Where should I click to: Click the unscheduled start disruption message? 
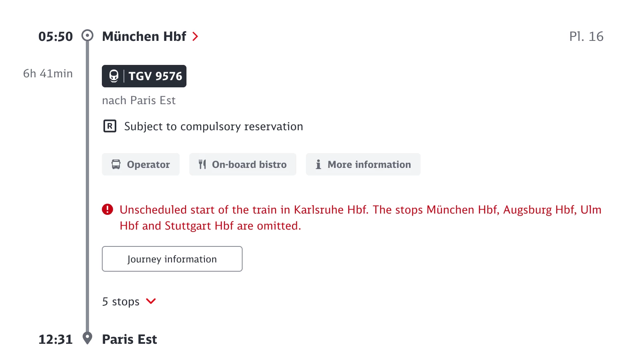point(360,218)
